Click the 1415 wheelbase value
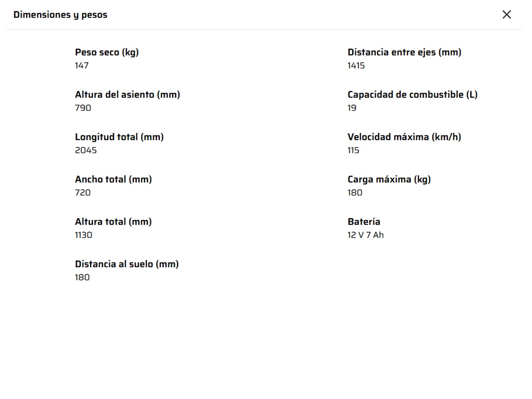This screenshot has width=532, height=399. tap(356, 65)
